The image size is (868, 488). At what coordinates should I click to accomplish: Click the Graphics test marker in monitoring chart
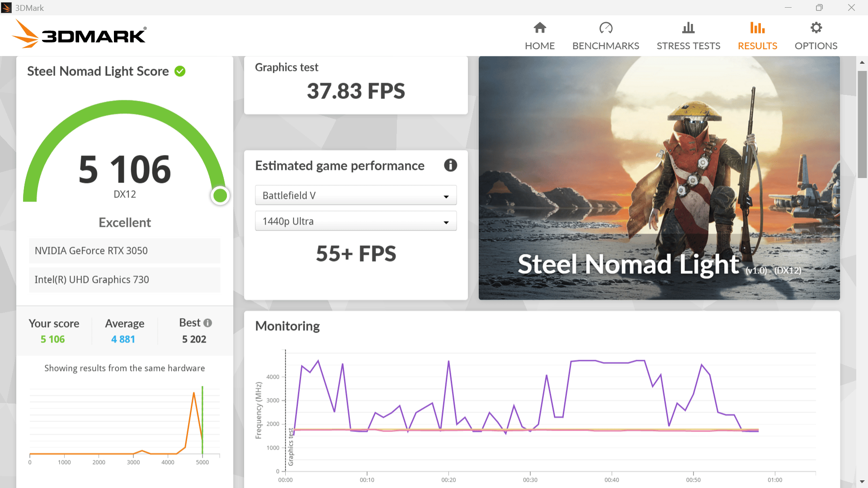coord(291,447)
